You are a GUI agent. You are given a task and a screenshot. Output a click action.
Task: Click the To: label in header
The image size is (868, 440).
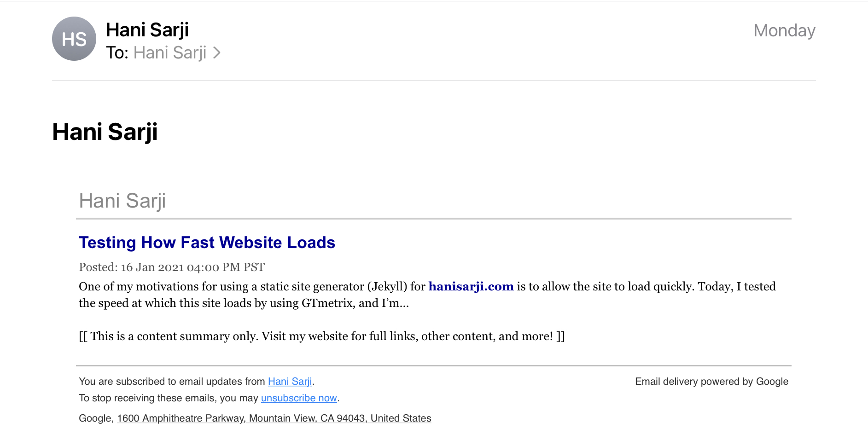tap(117, 53)
